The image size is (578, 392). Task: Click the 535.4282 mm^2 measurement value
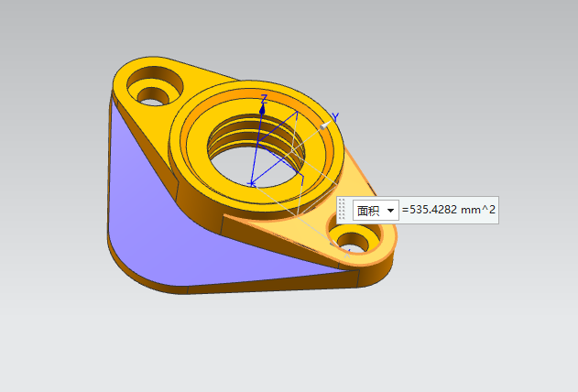tap(449, 211)
